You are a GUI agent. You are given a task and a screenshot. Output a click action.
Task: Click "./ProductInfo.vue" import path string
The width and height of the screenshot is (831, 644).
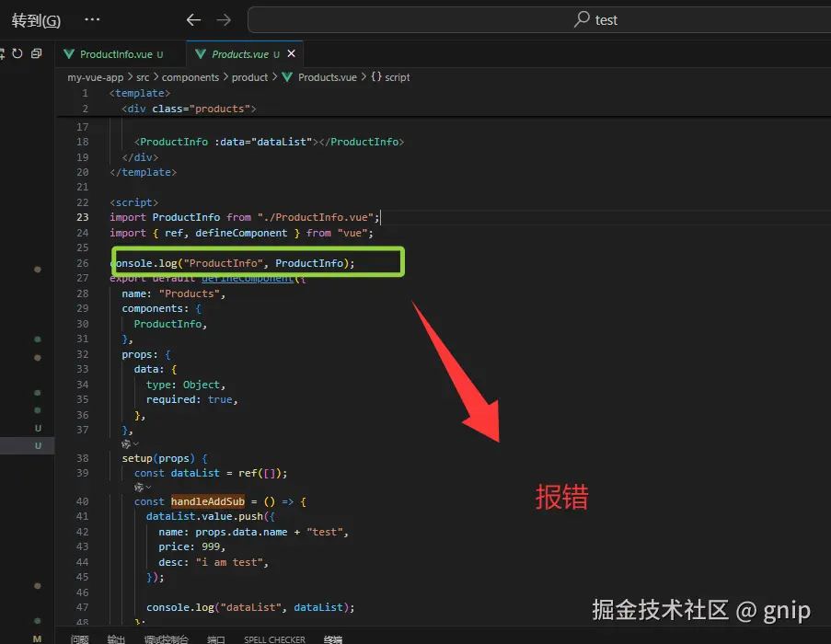(x=316, y=217)
